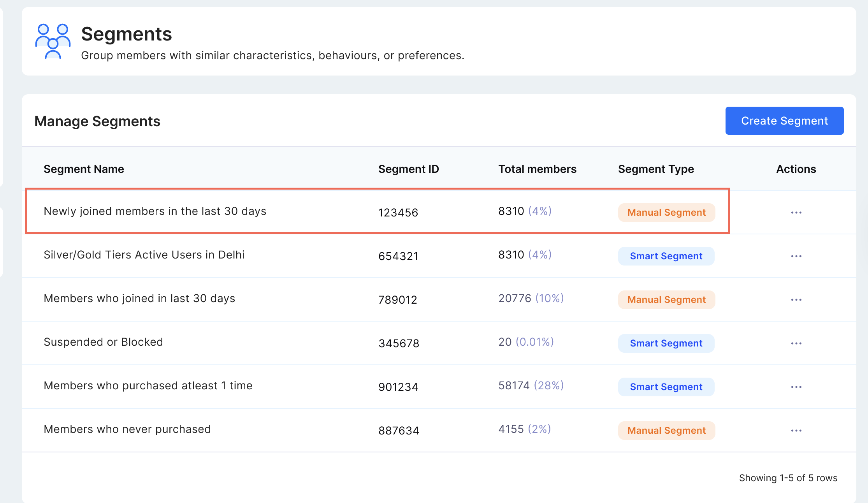Select the Segment Type column header

pyautogui.click(x=656, y=169)
